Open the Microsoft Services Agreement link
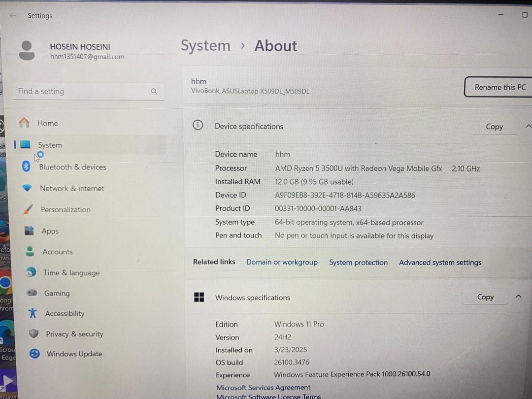The image size is (532, 399). (263, 387)
